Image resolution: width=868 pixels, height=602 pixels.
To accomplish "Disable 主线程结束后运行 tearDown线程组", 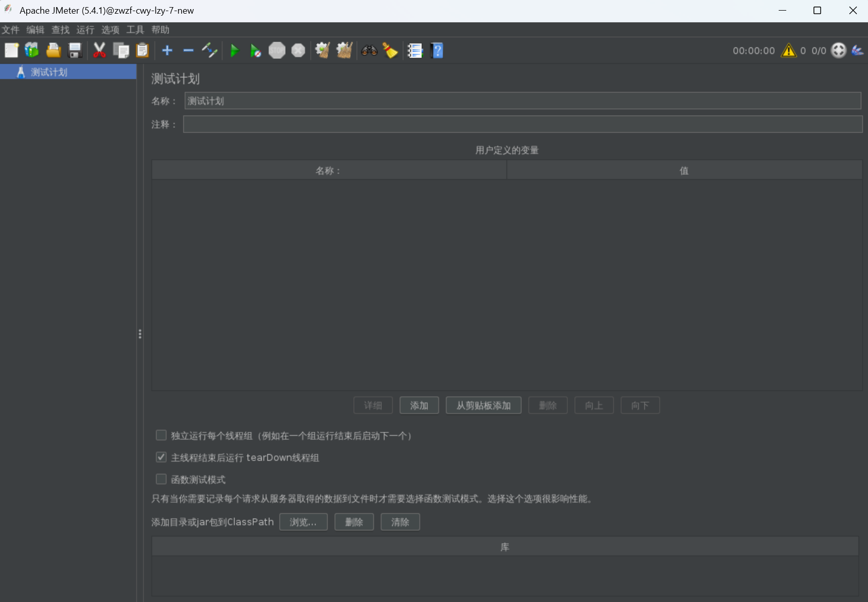I will coord(161,457).
